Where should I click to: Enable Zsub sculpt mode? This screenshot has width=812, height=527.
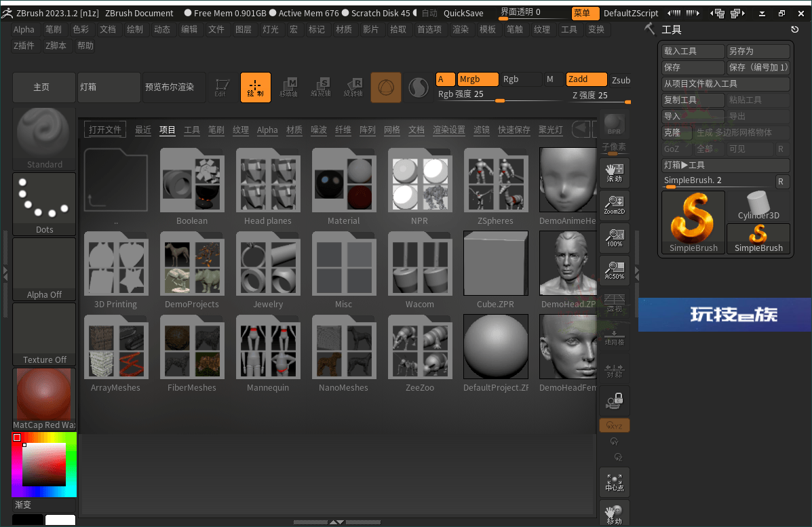[x=621, y=80]
